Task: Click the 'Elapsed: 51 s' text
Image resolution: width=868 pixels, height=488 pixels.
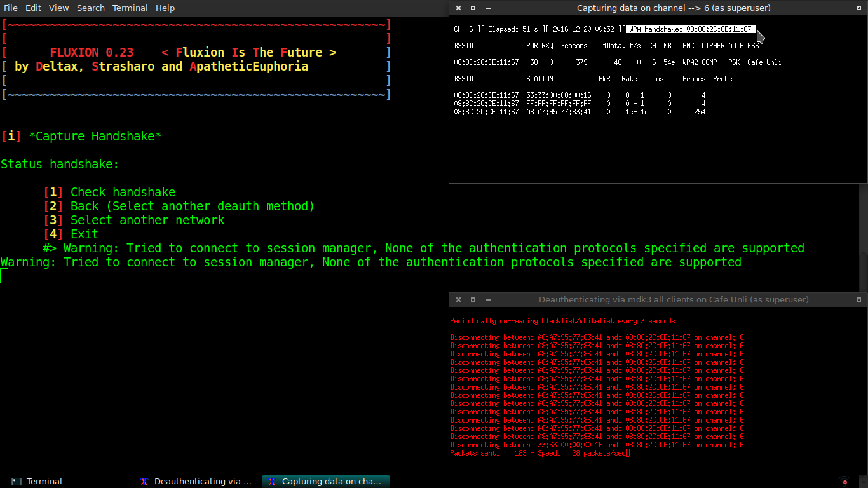Action: 513,29
